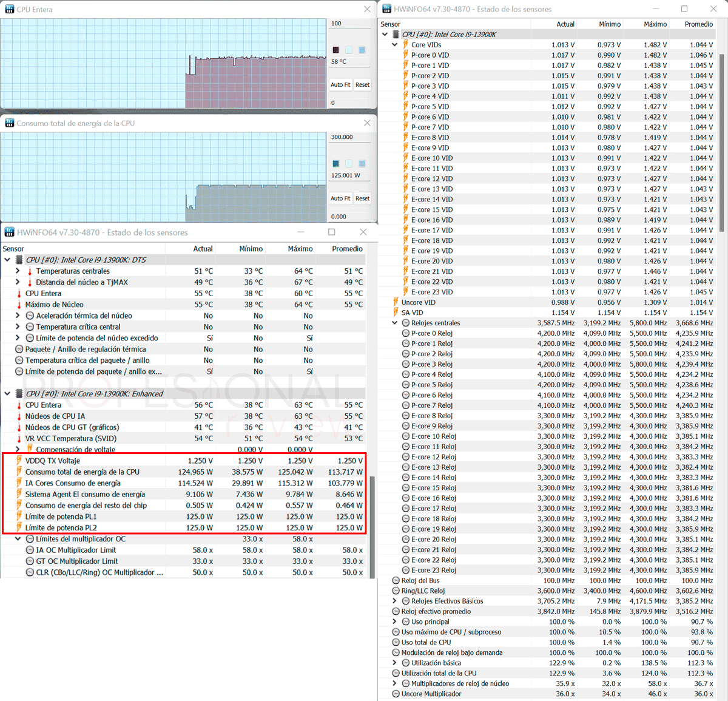The width and height of the screenshot is (728, 701).
Task: Click thermometer icon of VR VCC Temperatura
Action: [19, 438]
